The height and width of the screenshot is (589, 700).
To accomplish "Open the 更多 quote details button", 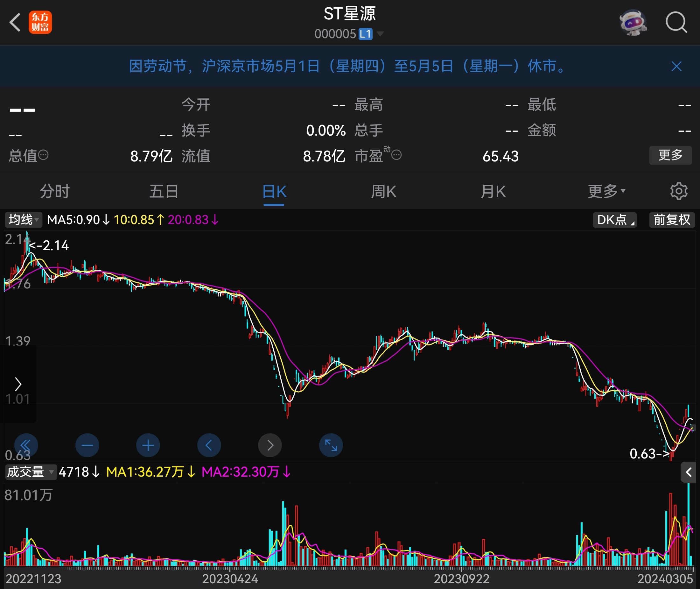I will [670, 155].
